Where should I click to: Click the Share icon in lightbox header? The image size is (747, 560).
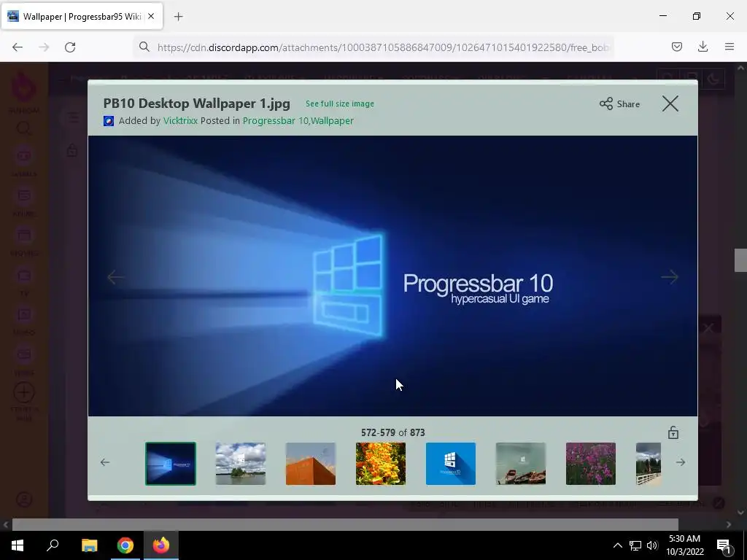(606, 104)
